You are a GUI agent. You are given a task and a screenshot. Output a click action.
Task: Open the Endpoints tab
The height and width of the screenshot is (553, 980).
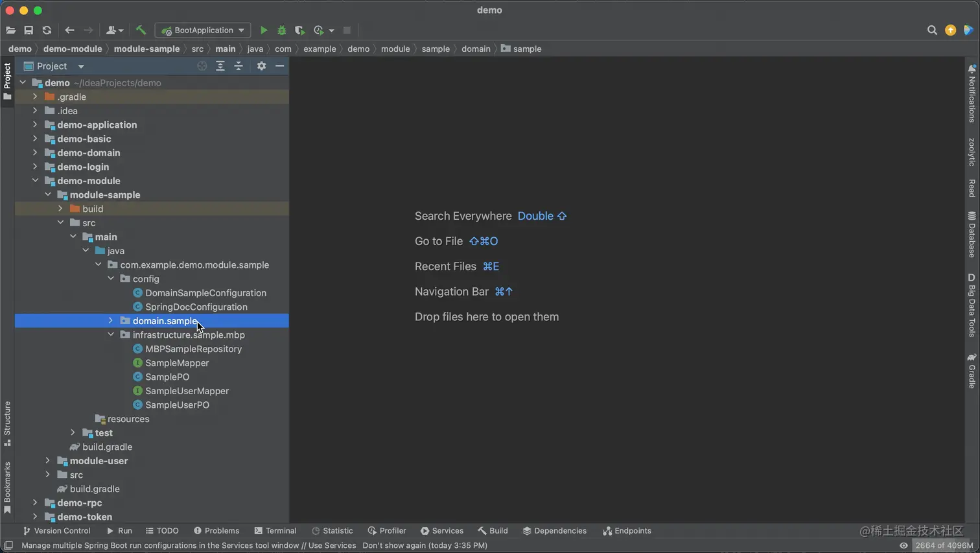(x=627, y=531)
